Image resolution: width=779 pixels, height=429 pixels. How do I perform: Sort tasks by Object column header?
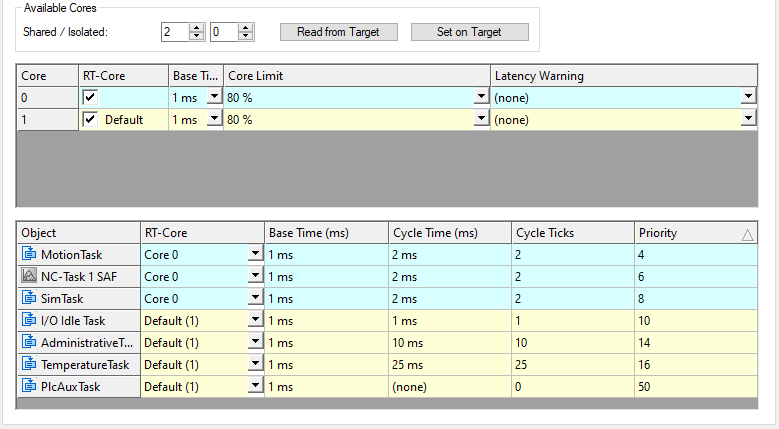coord(78,232)
